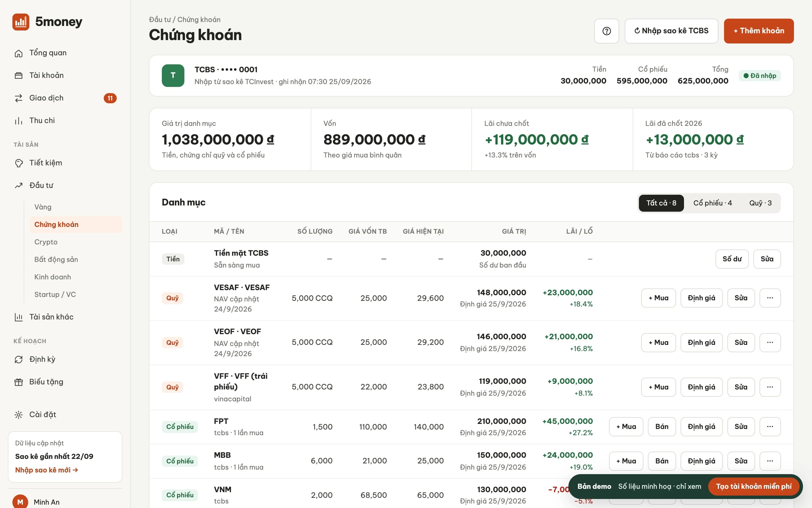Click the 5money logo icon
This screenshot has width=812, height=508.
tap(21, 22)
